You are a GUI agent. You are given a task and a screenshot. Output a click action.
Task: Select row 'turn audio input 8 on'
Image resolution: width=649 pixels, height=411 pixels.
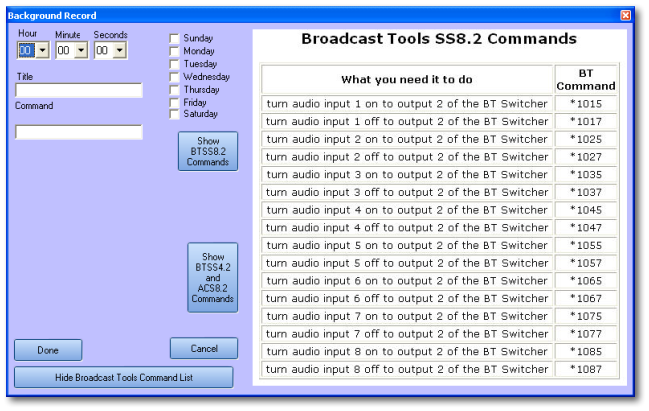407,351
